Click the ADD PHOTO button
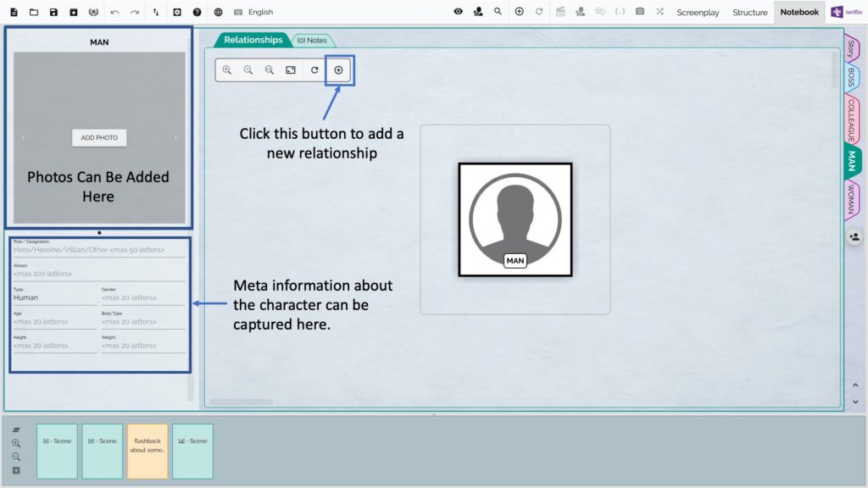 99,138
